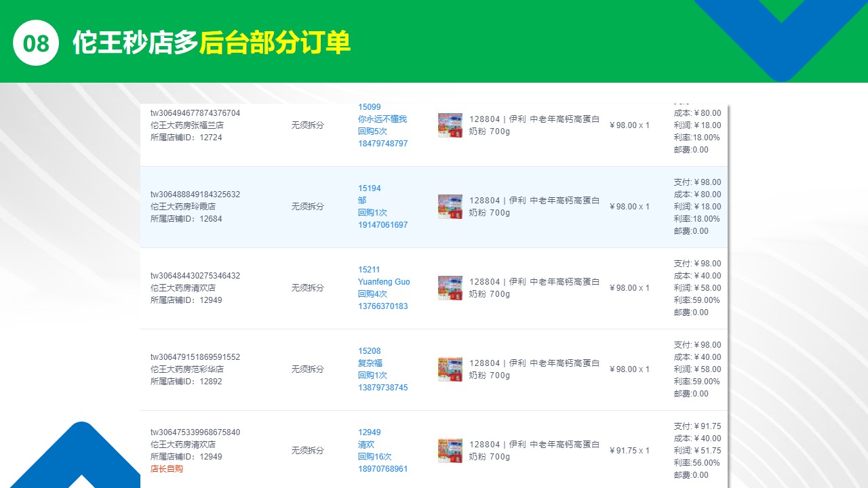Select store name 佗王大药房玲霞店
868x488 pixels.
183,207
